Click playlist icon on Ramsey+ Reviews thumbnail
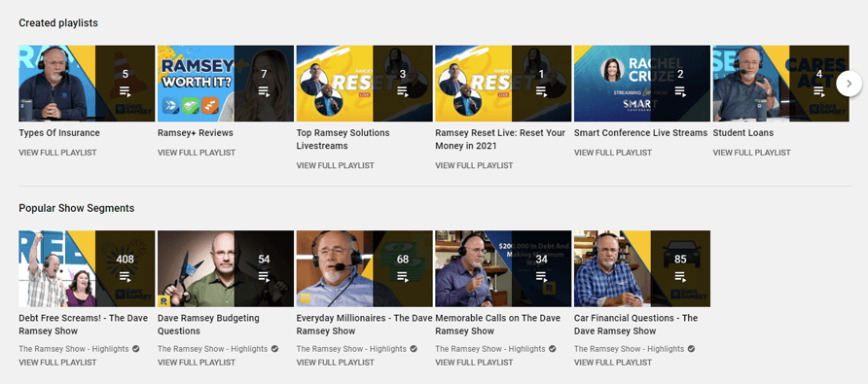Screen dimensions: 868x384 [x=264, y=90]
